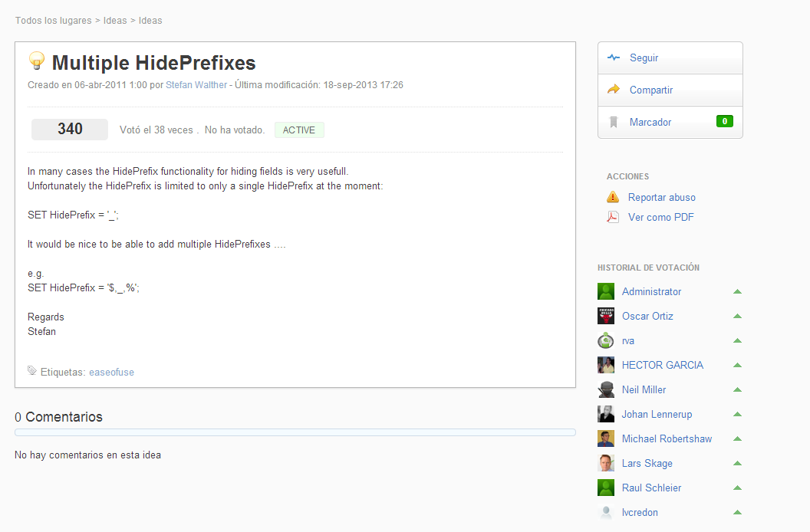Screen dimensions: 810x532
Task: Click the Ver como PDF link
Action: coord(660,217)
